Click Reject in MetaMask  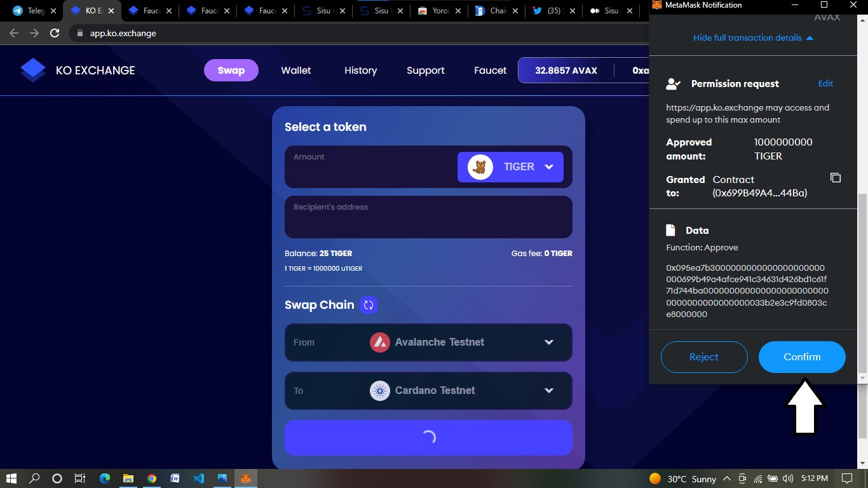(704, 357)
